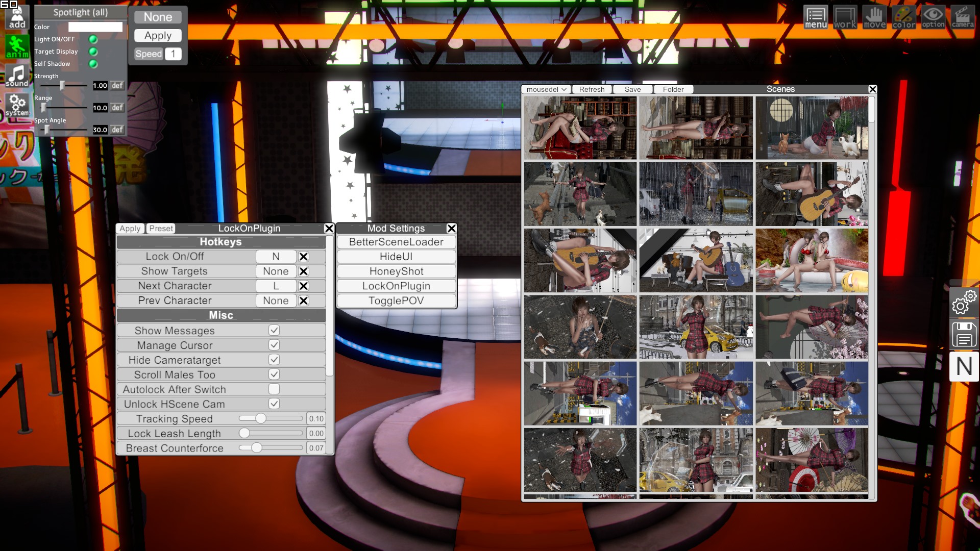980x551 pixels.
Task: Select BetterSceneLoader from Mod Settings
Action: (397, 241)
